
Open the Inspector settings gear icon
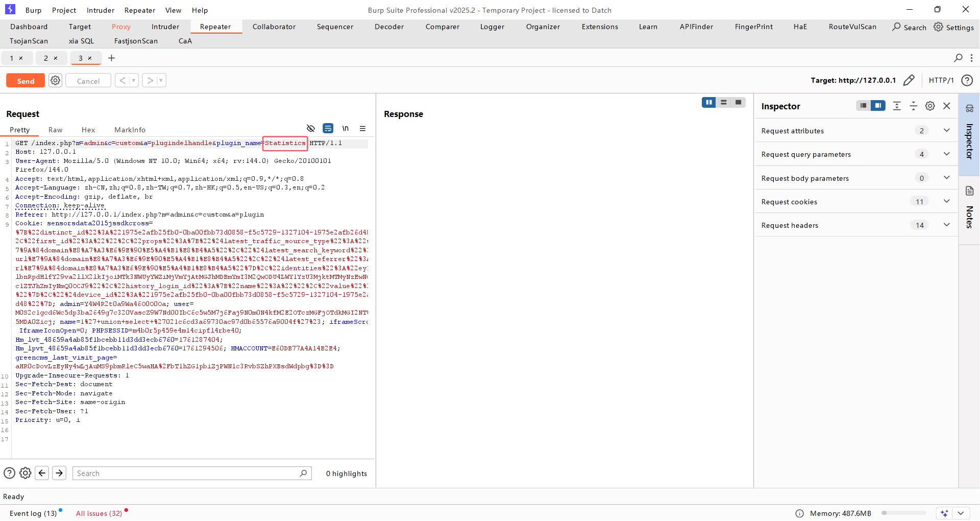click(930, 106)
